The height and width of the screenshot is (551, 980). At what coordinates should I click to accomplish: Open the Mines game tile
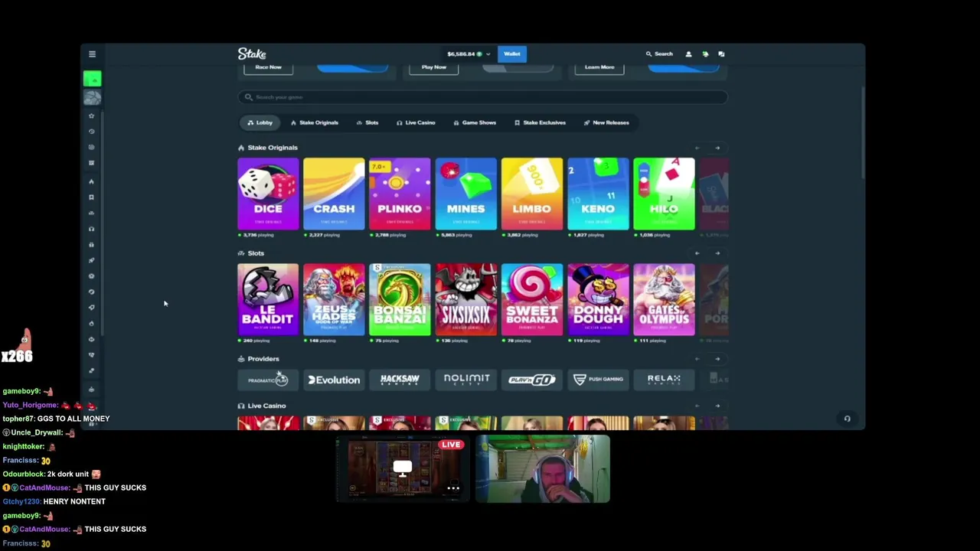point(465,194)
